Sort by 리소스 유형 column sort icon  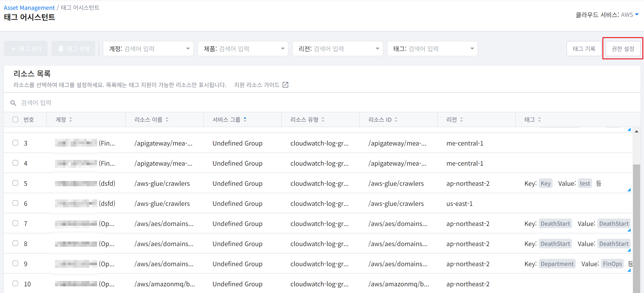[323, 120]
